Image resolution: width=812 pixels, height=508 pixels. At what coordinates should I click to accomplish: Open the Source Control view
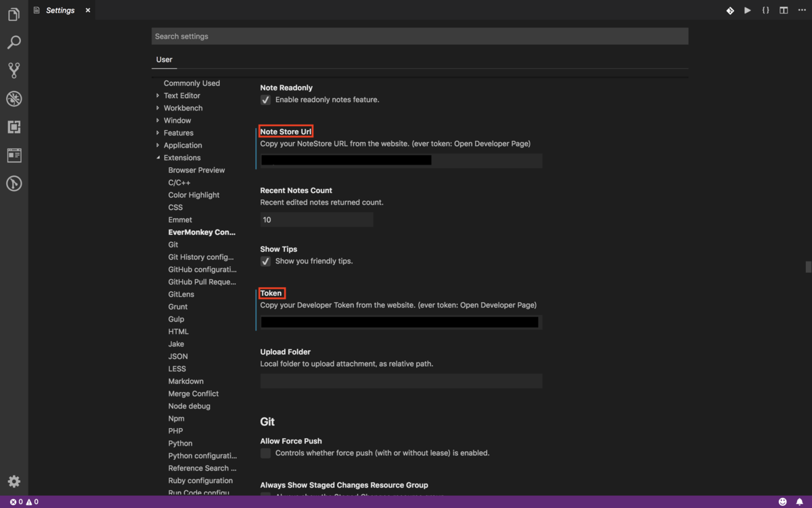tap(14, 70)
